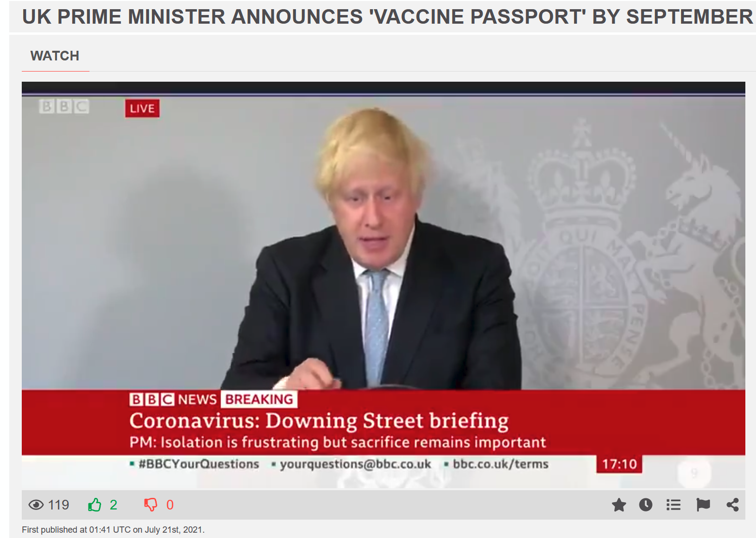Click the eye views icon
Image resolution: width=756 pixels, height=538 pixels.
[36, 505]
